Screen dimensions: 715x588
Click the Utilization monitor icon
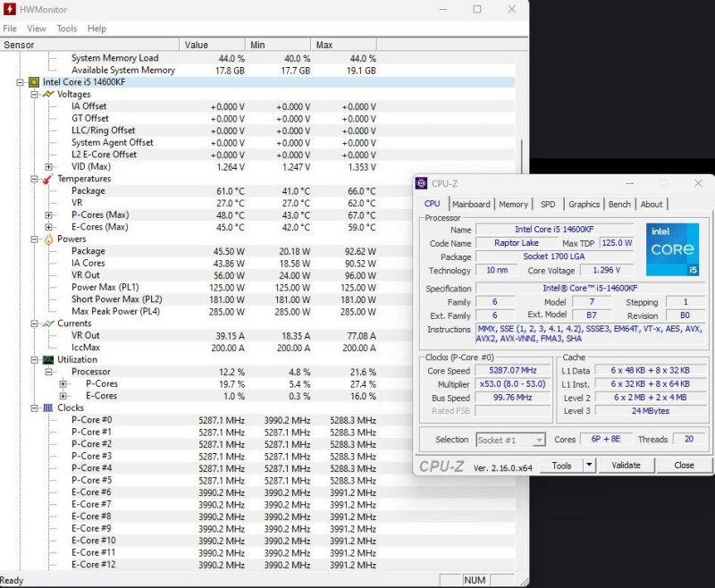(48, 359)
